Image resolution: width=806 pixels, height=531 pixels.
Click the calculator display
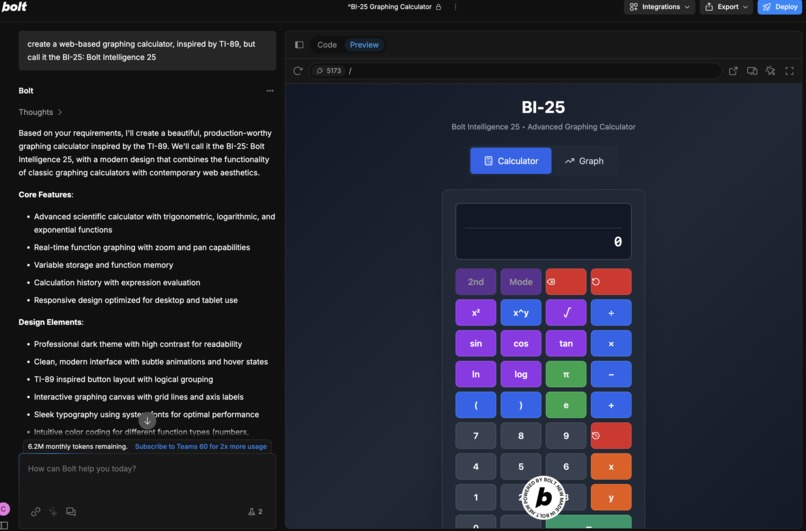543,231
